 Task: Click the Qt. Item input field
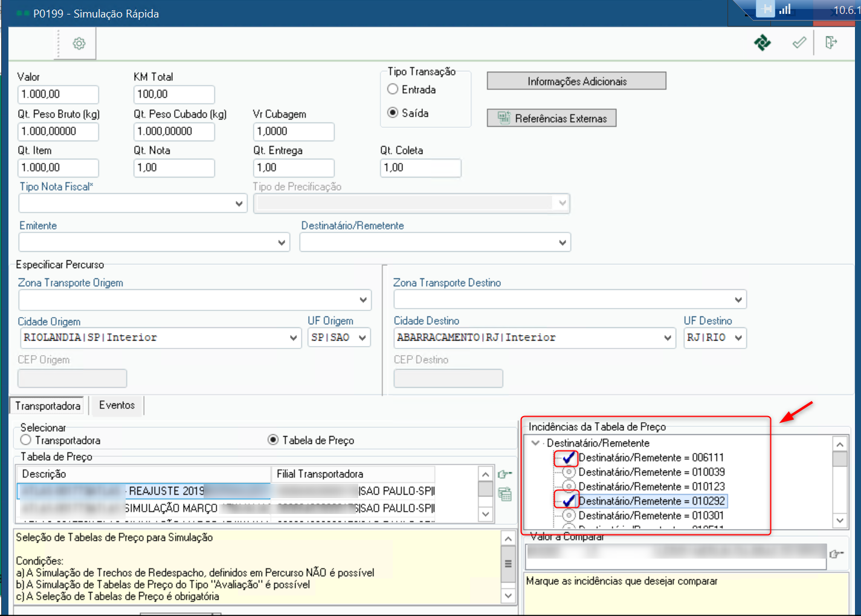(x=58, y=167)
